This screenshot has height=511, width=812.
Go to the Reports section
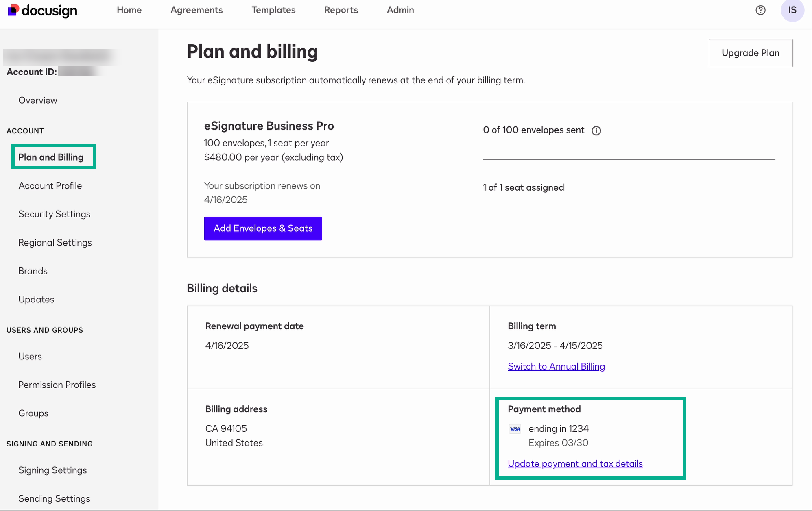point(341,10)
